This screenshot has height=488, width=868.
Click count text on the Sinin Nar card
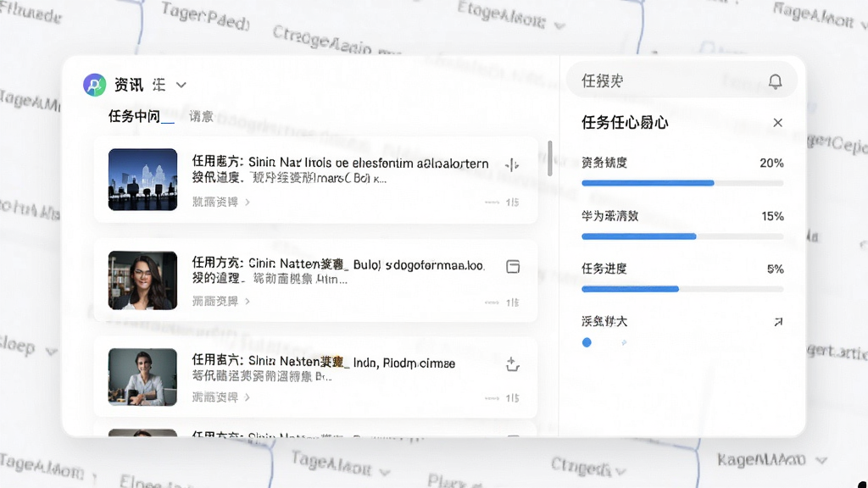pyautogui.click(x=512, y=202)
